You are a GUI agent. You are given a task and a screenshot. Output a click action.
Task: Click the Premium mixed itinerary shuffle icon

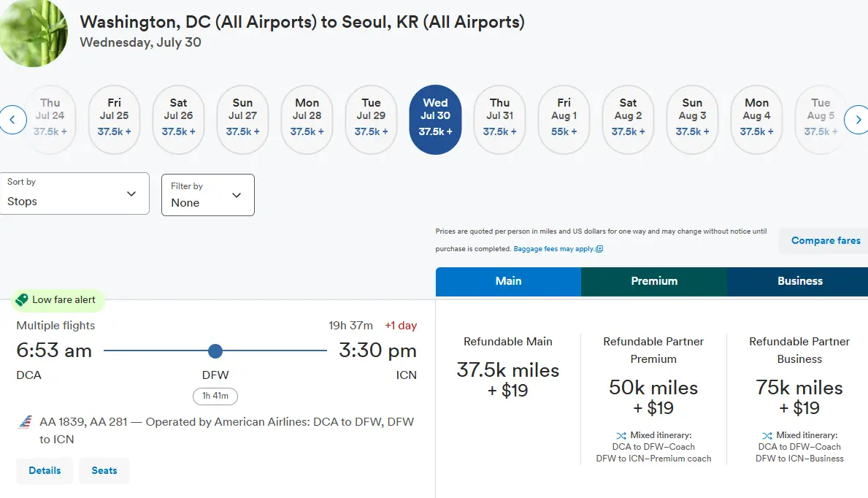(621, 435)
